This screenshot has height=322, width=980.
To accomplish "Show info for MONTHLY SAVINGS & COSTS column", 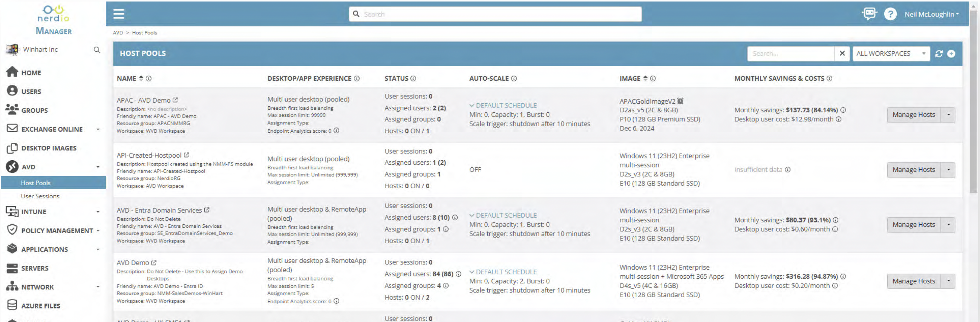I will 830,78.
